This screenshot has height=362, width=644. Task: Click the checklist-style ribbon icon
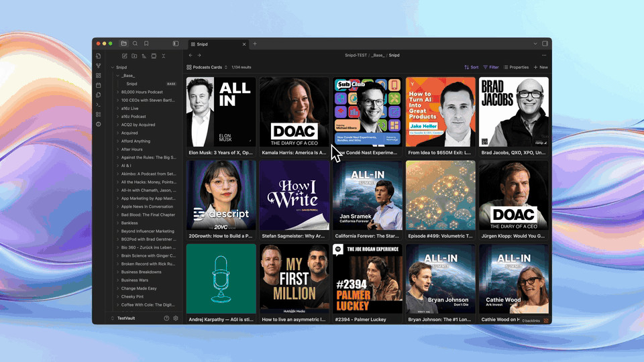99,115
